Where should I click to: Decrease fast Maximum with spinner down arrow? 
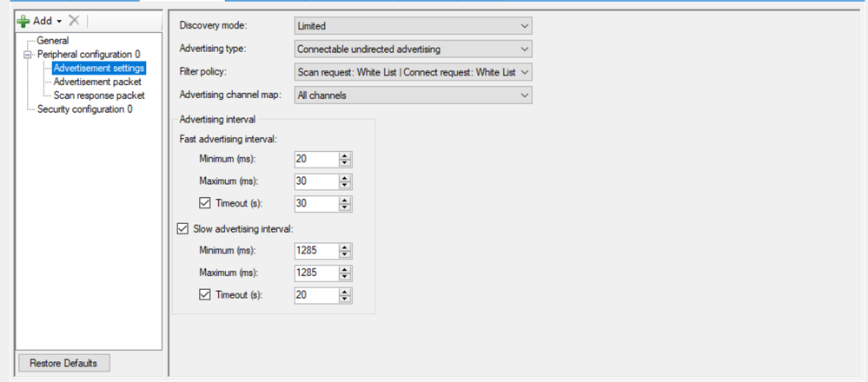[346, 185]
